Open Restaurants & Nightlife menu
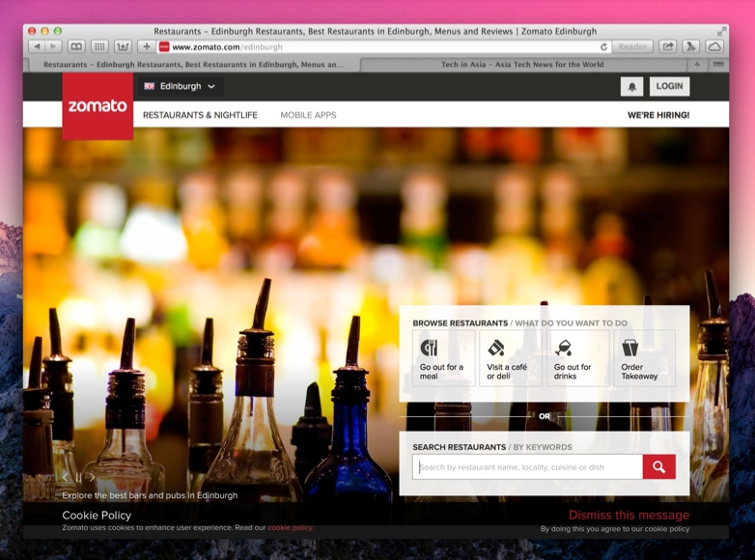 [200, 115]
